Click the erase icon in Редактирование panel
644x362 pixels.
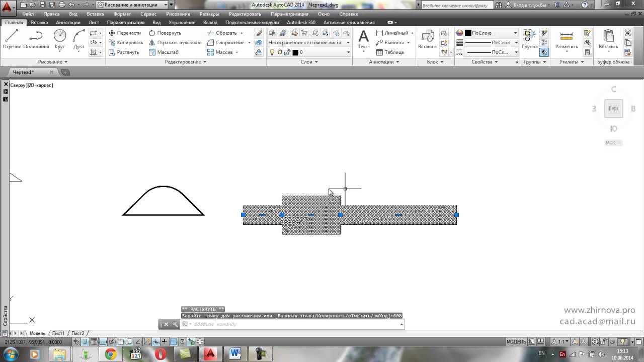(259, 33)
